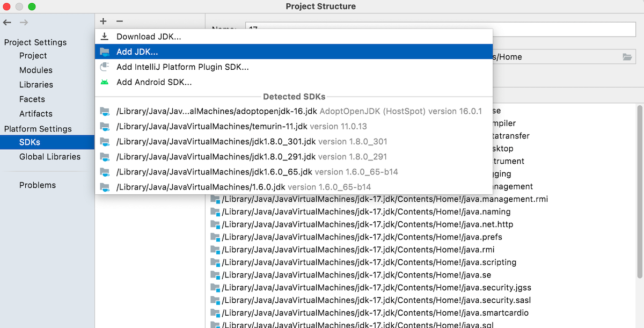This screenshot has height=328, width=644.
Task: Click folder icon of java.net.http row
Action: (x=215, y=224)
